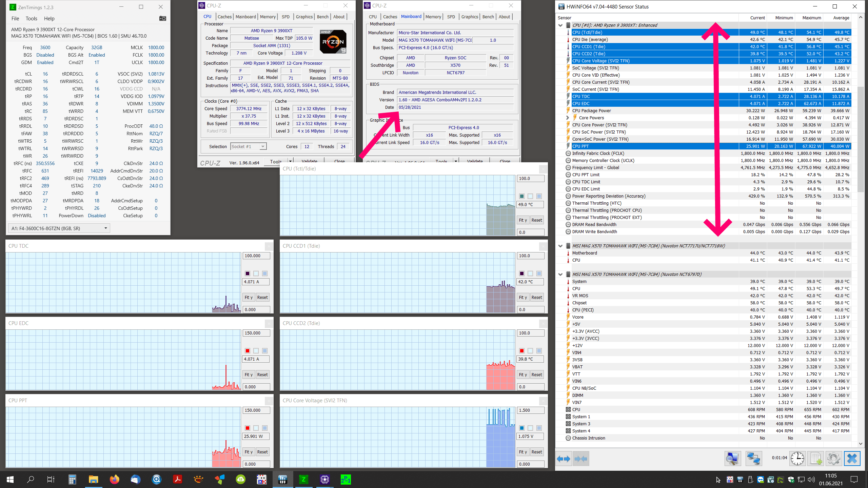Viewport: 868px width, 488px height.
Task: Click the CPU TDC graph maximum value field
Action: pyautogui.click(x=256, y=256)
